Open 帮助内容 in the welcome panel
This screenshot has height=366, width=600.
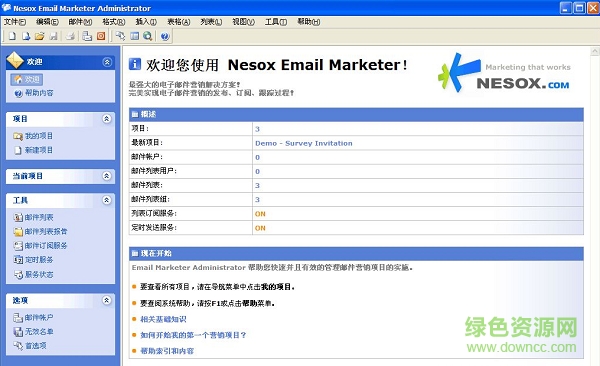tap(39, 93)
